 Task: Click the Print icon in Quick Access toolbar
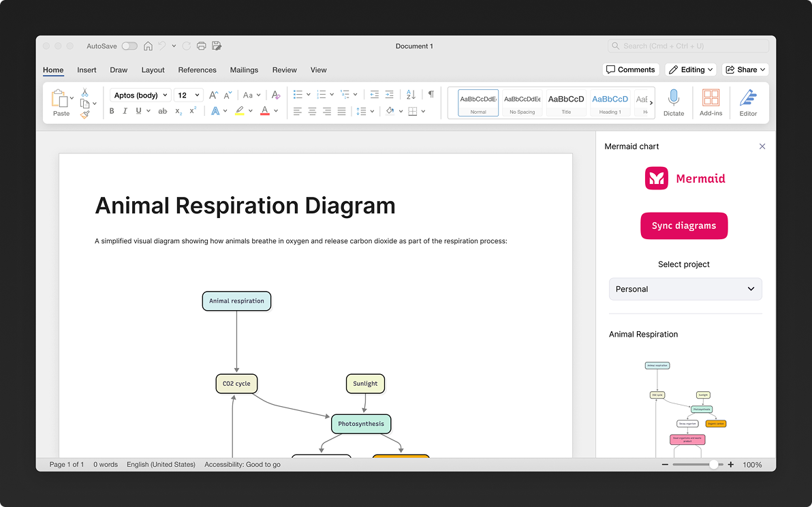201,46
